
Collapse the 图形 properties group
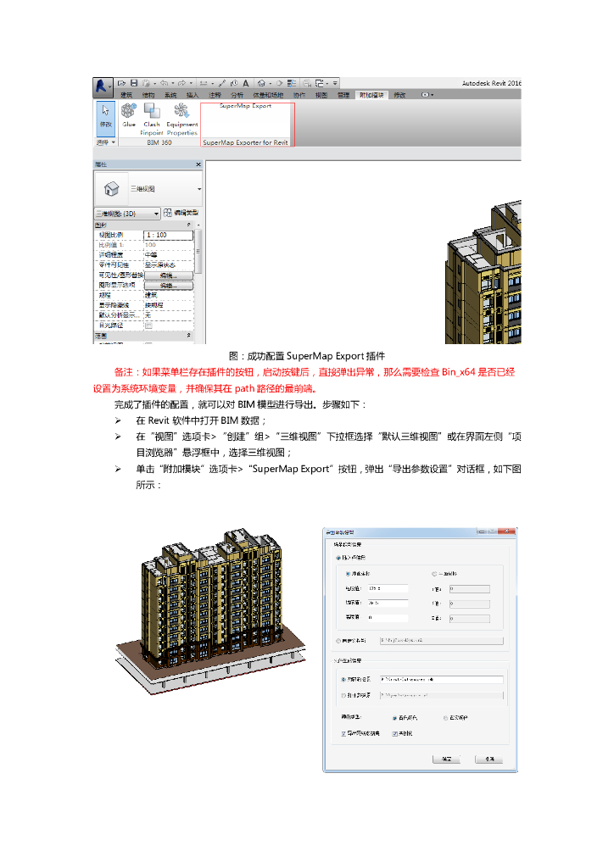[189, 225]
